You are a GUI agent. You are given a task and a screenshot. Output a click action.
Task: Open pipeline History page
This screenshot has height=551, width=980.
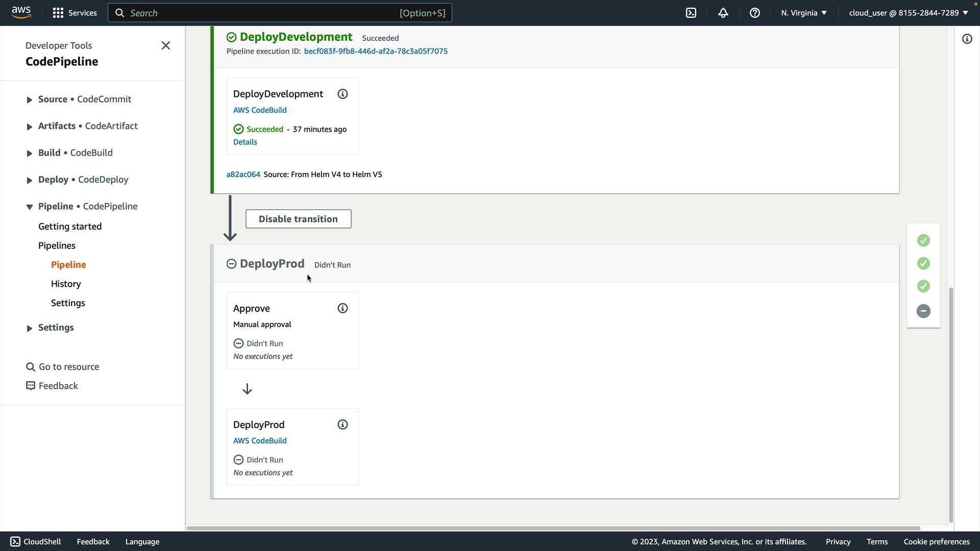[66, 284]
